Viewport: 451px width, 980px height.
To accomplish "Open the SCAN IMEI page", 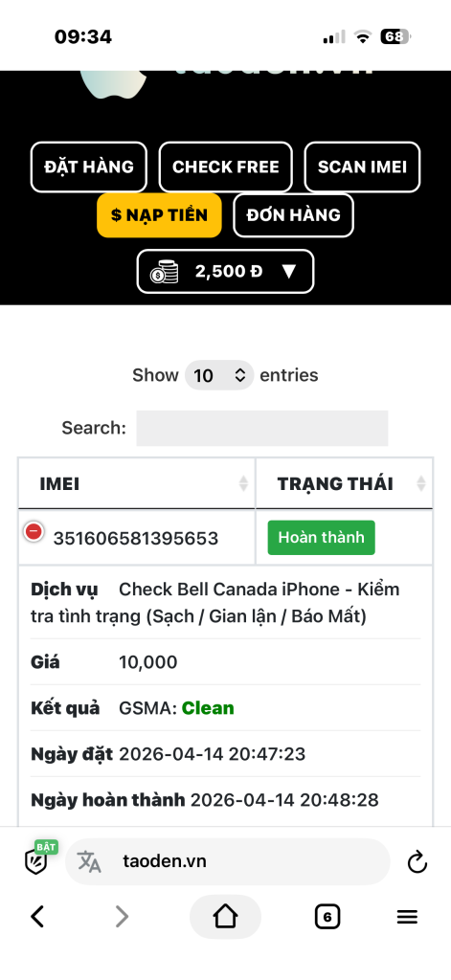I will pos(362,167).
